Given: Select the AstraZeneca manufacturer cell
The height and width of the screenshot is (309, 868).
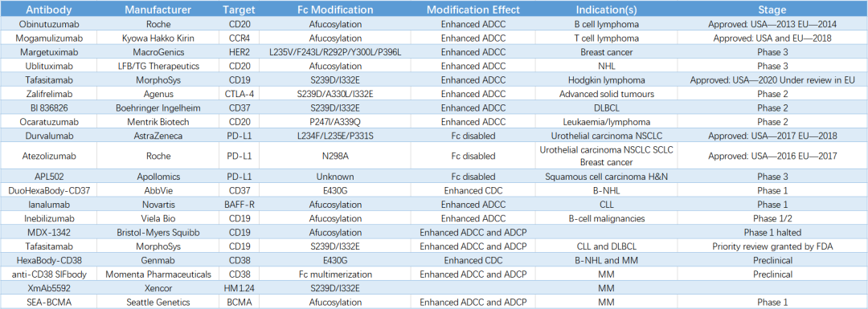Looking at the screenshot, I should pyautogui.click(x=158, y=135).
